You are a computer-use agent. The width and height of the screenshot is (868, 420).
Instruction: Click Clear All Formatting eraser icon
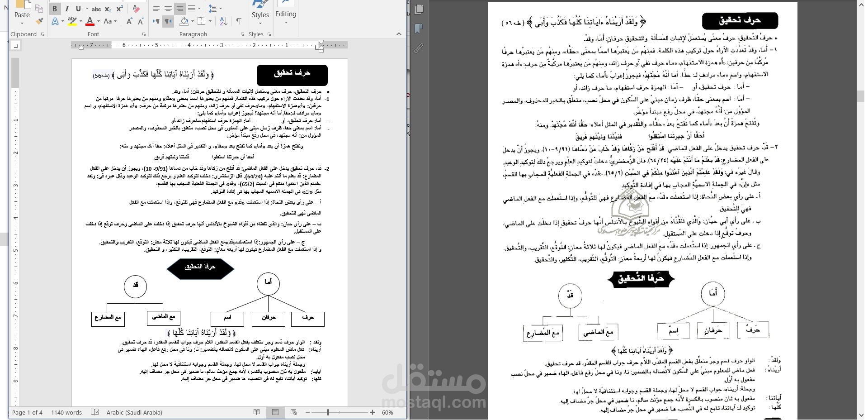click(136, 9)
